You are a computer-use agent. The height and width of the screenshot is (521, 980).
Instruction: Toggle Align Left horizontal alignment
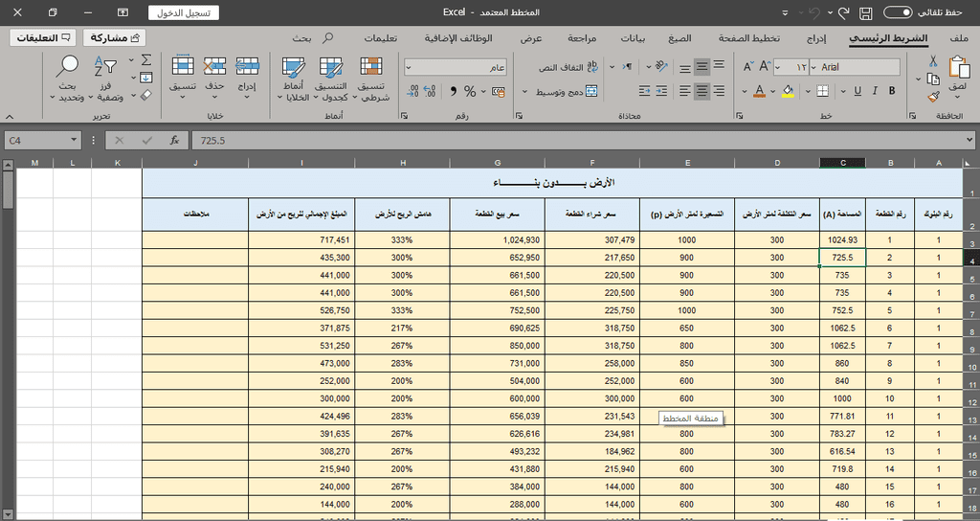pos(685,91)
